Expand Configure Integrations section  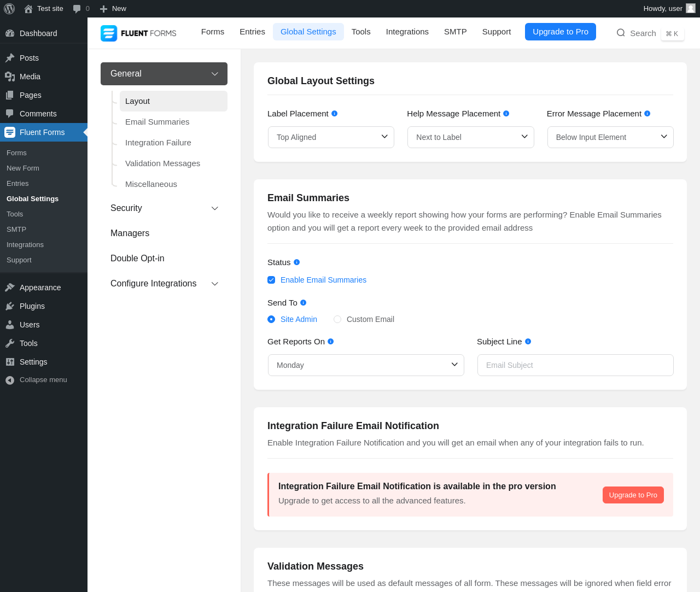pyautogui.click(x=164, y=284)
